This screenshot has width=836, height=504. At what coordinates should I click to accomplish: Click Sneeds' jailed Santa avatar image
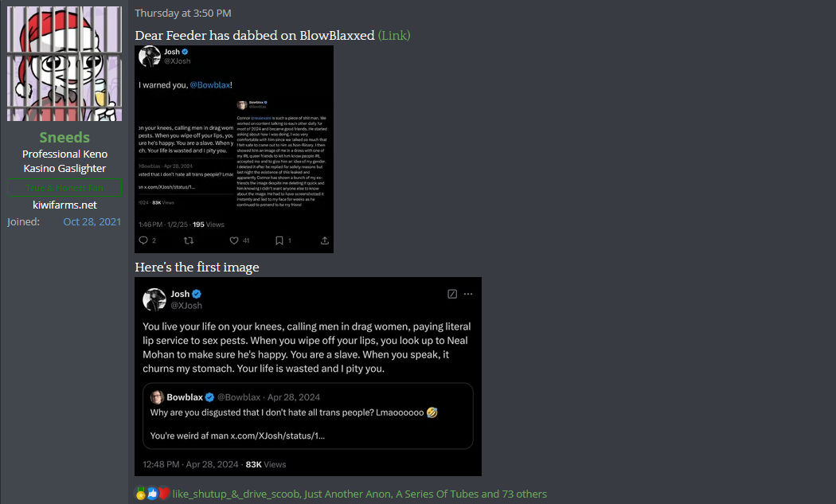coord(64,64)
